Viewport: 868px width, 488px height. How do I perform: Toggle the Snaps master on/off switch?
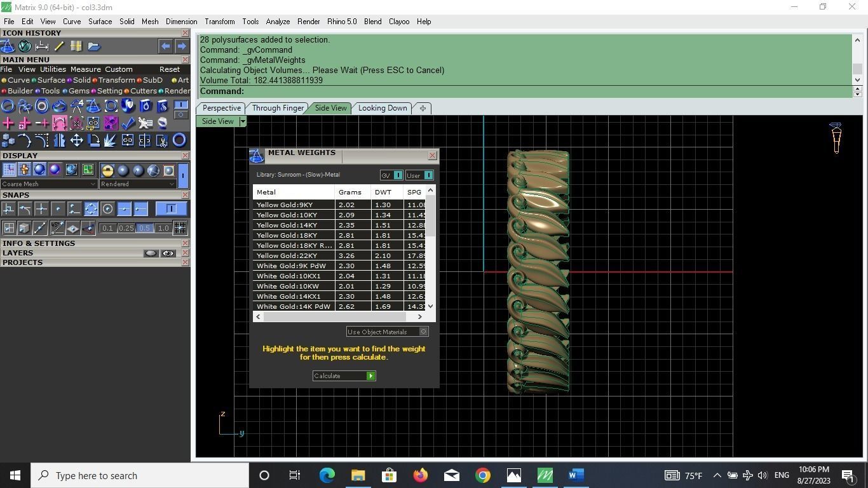pyautogui.click(x=171, y=208)
